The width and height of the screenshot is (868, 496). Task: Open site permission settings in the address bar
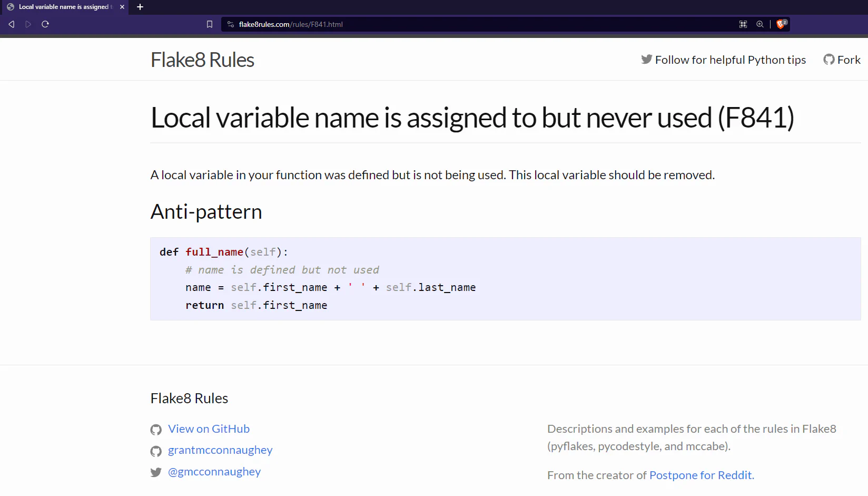(230, 24)
